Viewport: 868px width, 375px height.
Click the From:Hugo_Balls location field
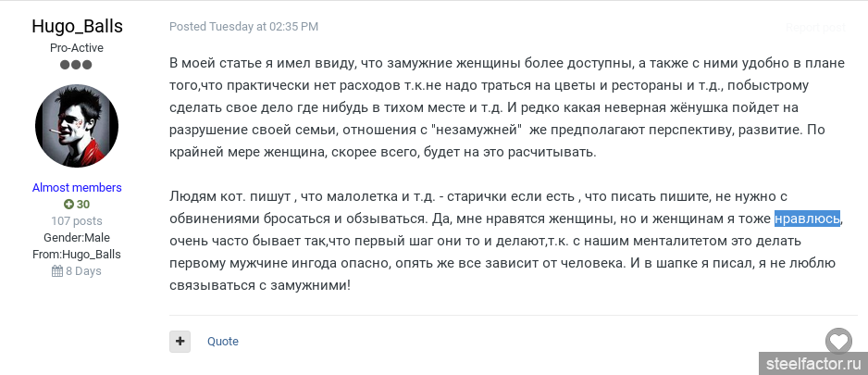[x=77, y=254]
